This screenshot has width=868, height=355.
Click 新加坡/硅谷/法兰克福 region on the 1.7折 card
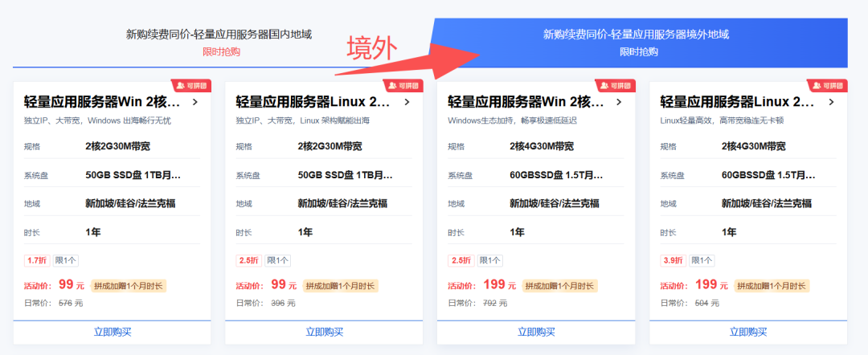click(x=130, y=203)
